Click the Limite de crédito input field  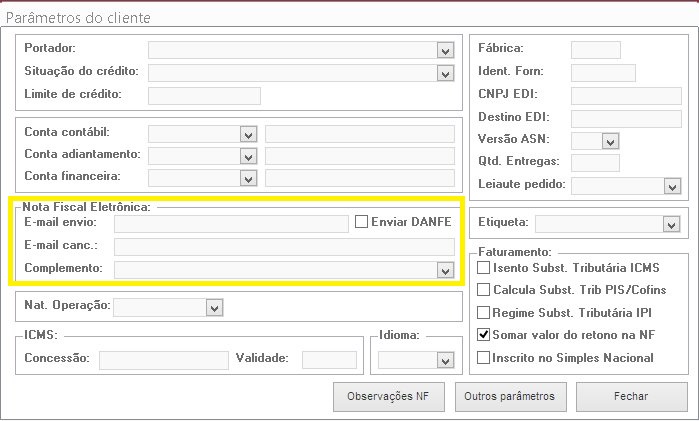[204, 96]
